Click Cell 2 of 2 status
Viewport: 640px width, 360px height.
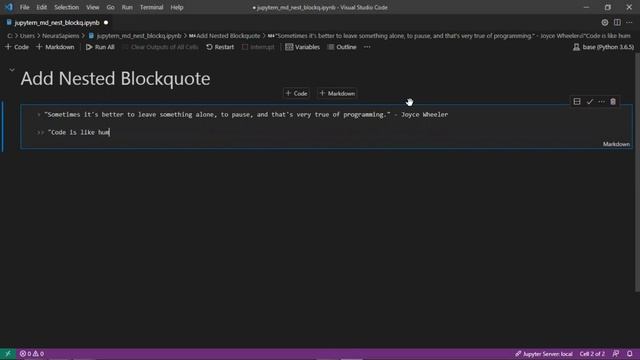pos(592,354)
